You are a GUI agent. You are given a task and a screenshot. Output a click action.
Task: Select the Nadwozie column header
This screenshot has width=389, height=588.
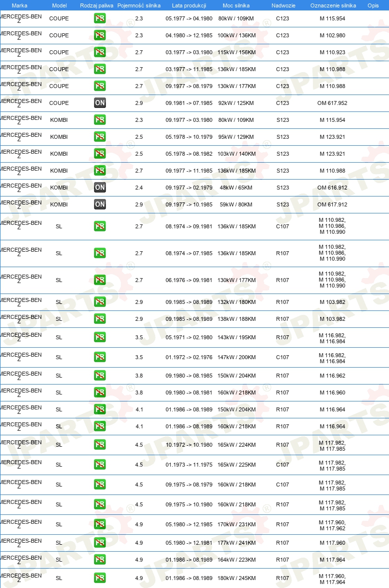pos(283,5)
